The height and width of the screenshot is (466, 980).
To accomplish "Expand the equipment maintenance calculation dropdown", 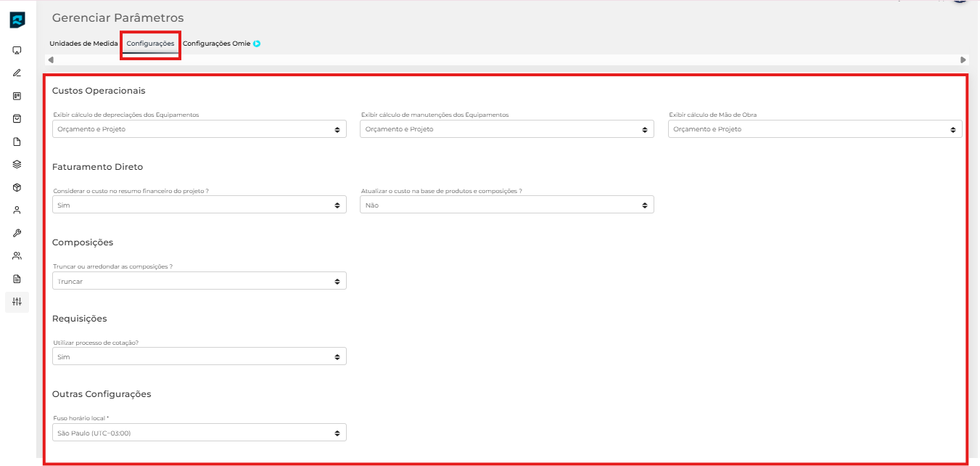I will pyautogui.click(x=506, y=129).
